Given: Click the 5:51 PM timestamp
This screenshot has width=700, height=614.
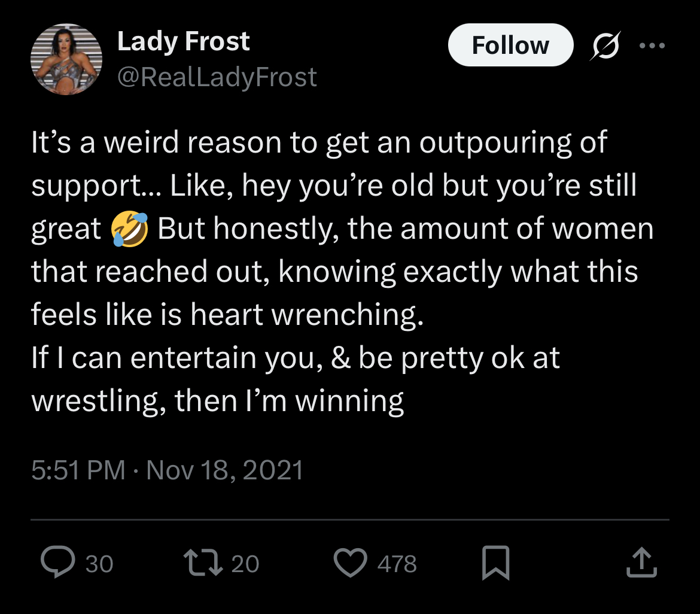Looking at the screenshot, I should point(78,470).
